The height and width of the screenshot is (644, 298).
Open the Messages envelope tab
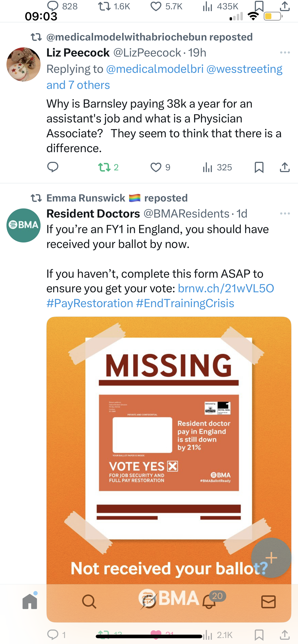pos(268,602)
